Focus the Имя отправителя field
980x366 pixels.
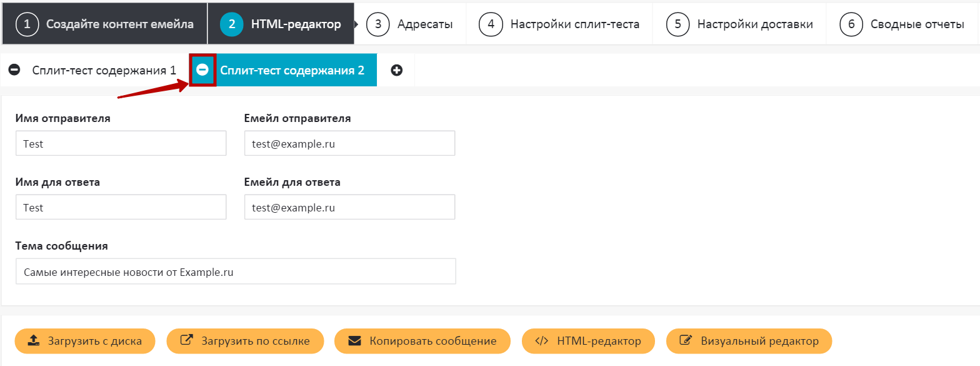coord(121,143)
